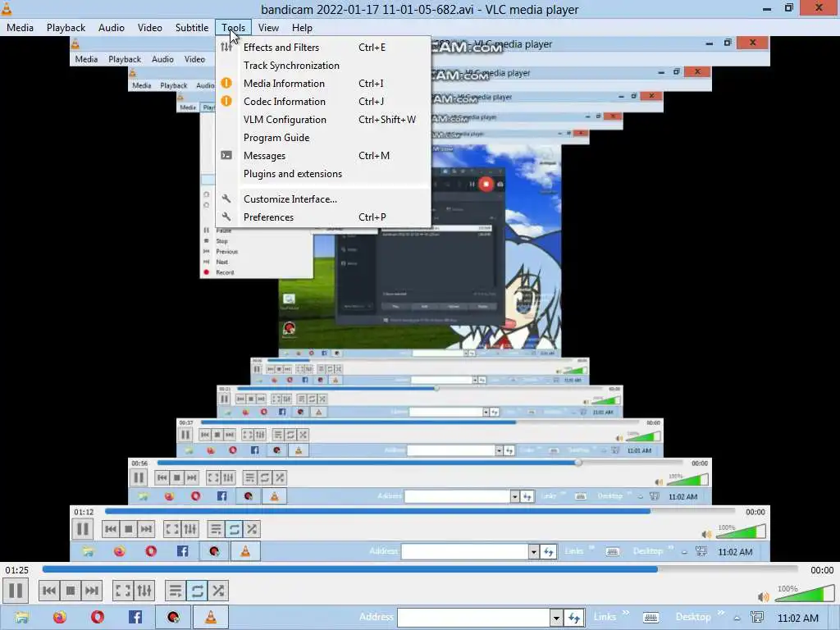
Task: Click the Go button beside taskbar Address box
Action: 573,619
